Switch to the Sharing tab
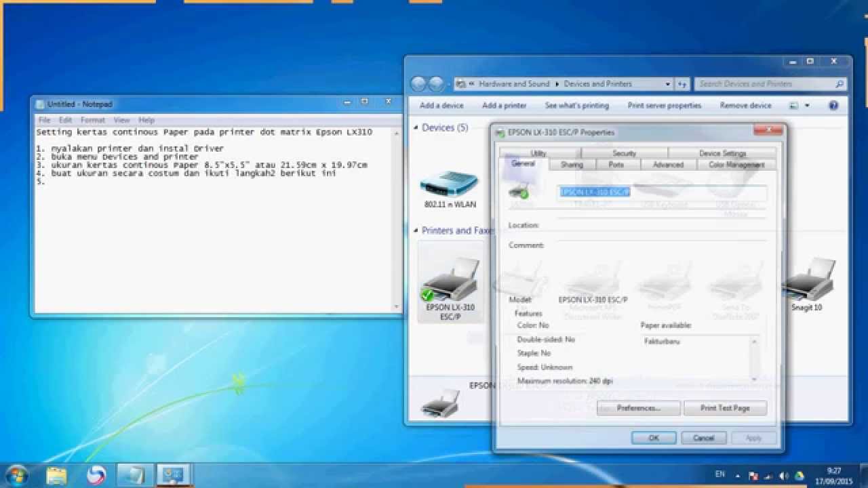This screenshot has height=488, width=868. point(572,165)
